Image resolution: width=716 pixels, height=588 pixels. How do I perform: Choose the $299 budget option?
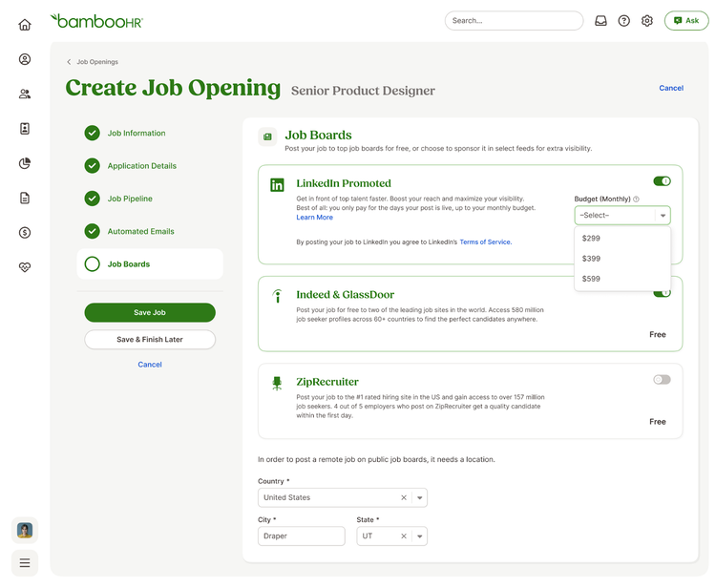click(x=622, y=239)
